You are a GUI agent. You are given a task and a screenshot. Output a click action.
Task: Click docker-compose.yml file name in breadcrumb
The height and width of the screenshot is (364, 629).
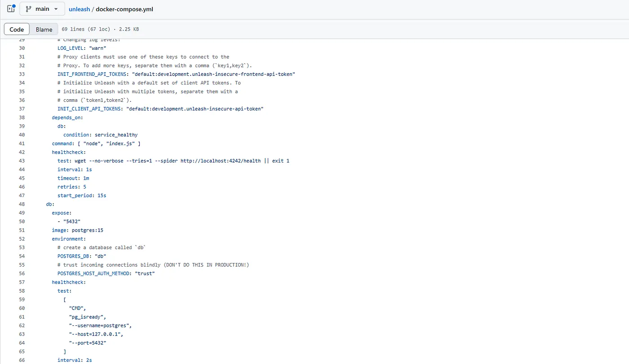point(124,9)
